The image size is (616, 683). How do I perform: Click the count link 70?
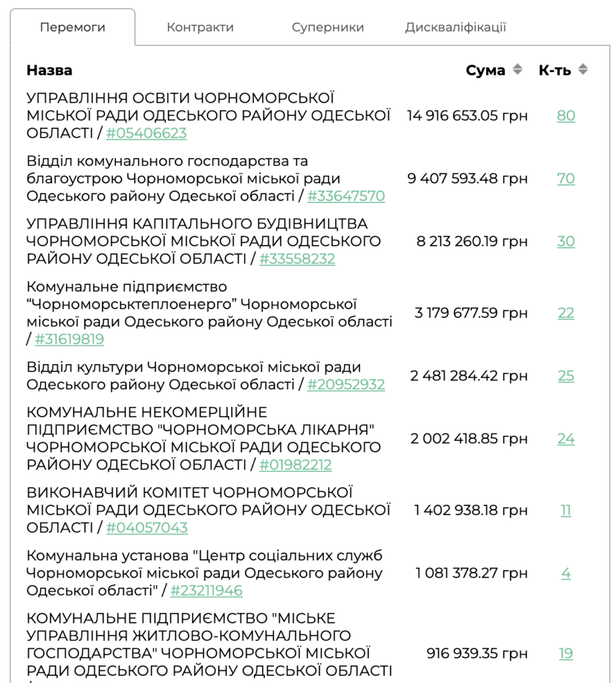[x=566, y=179]
